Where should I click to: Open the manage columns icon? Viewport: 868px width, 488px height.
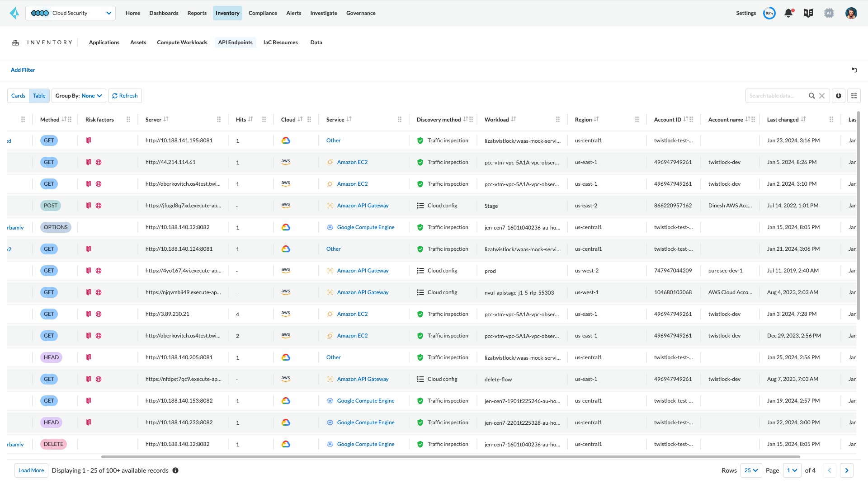pyautogui.click(x=854, y=96)
